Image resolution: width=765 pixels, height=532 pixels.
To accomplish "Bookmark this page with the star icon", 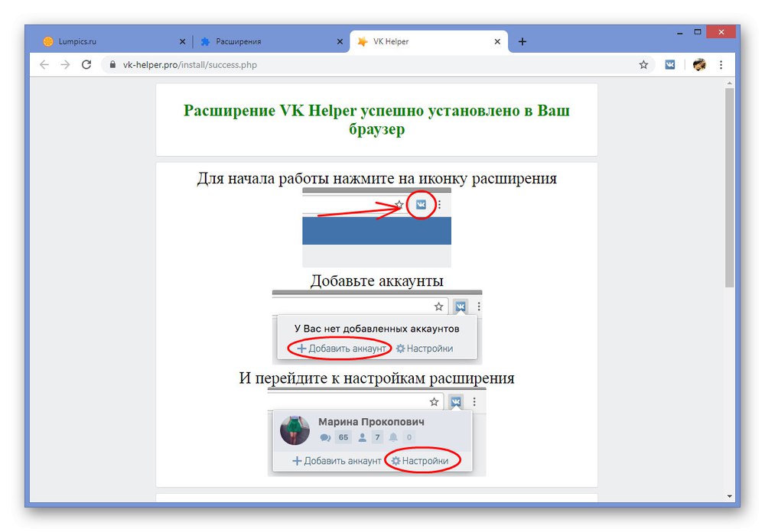I will tap(643, 65).
